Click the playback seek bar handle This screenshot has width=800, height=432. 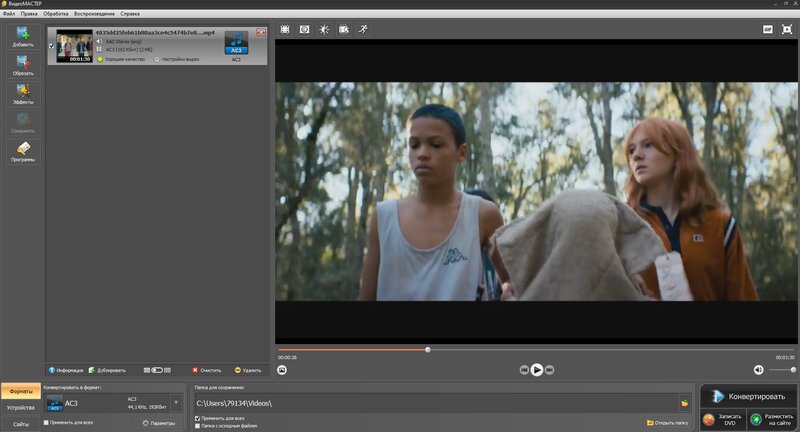428,349
